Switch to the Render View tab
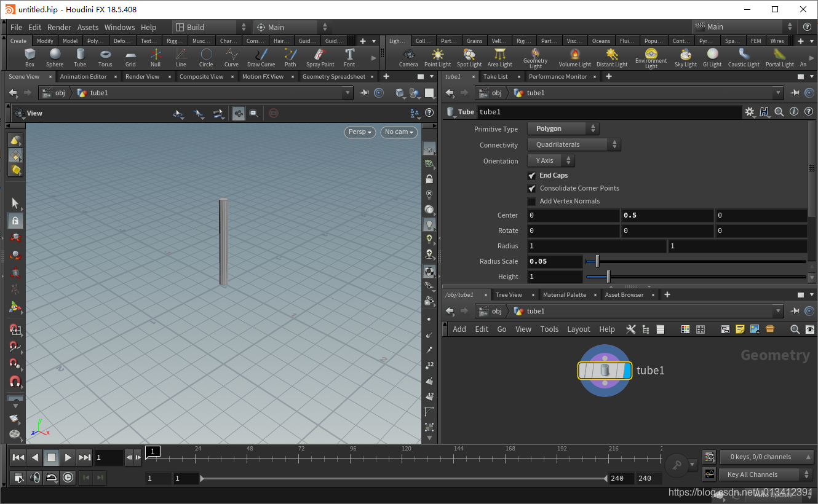818x504 pixels. click(142, 77)
